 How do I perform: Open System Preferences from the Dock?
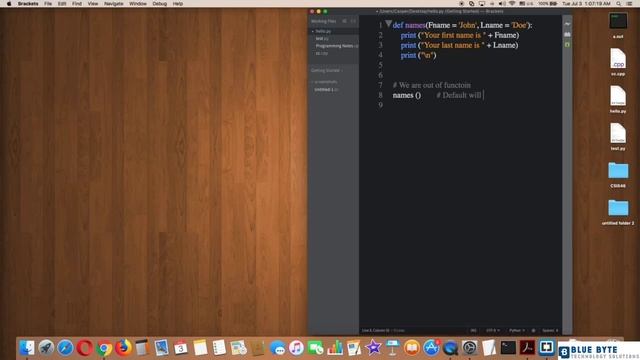pos(469,348)
